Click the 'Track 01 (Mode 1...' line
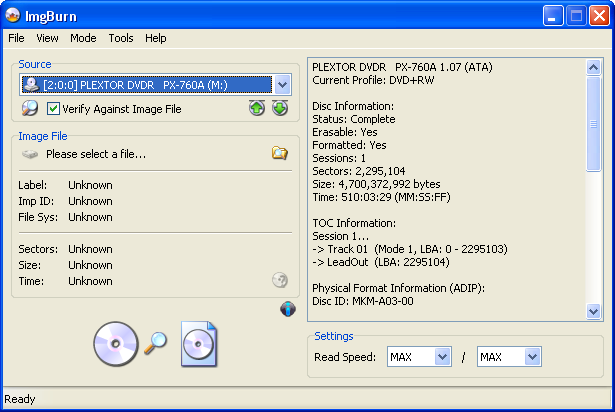Viewport: 615px width, 412px height. coord(410,249)
